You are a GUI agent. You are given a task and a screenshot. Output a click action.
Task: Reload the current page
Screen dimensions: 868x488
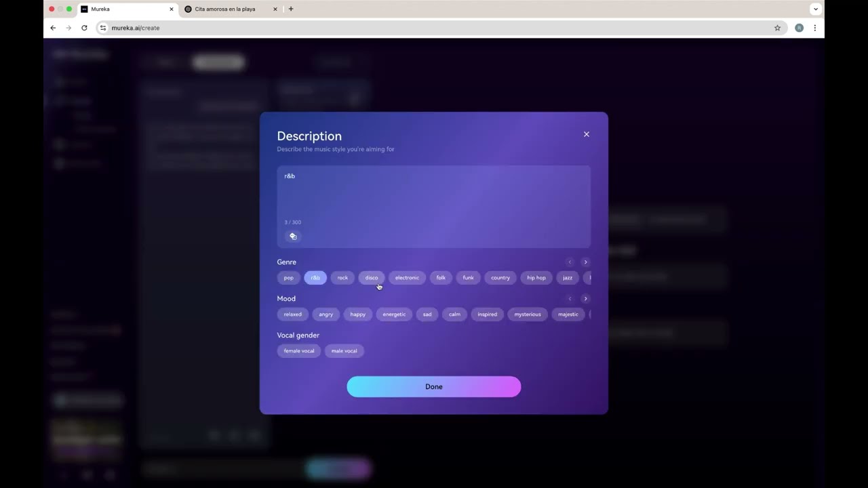pyautogui.click(x=84, y=28)
